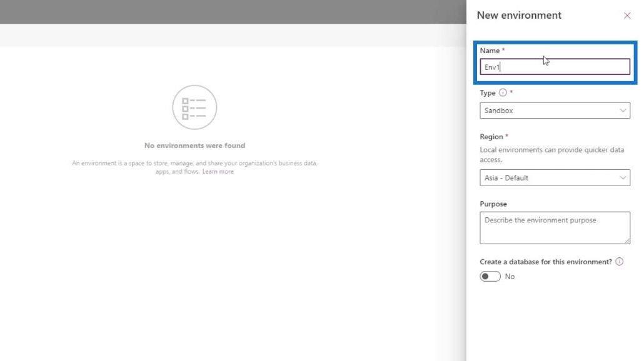Open the Learn more link
The image size is (644, 361).
218,172
